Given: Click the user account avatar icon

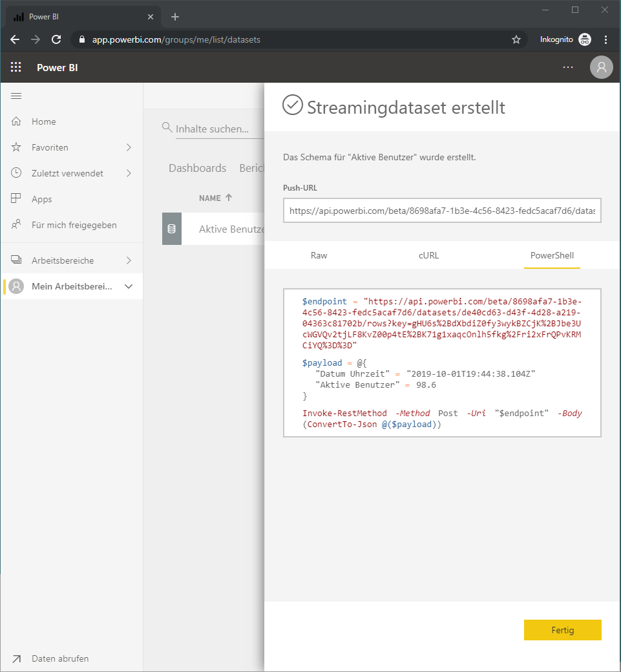Looking at the screenshot, I should tap(601, 67).
